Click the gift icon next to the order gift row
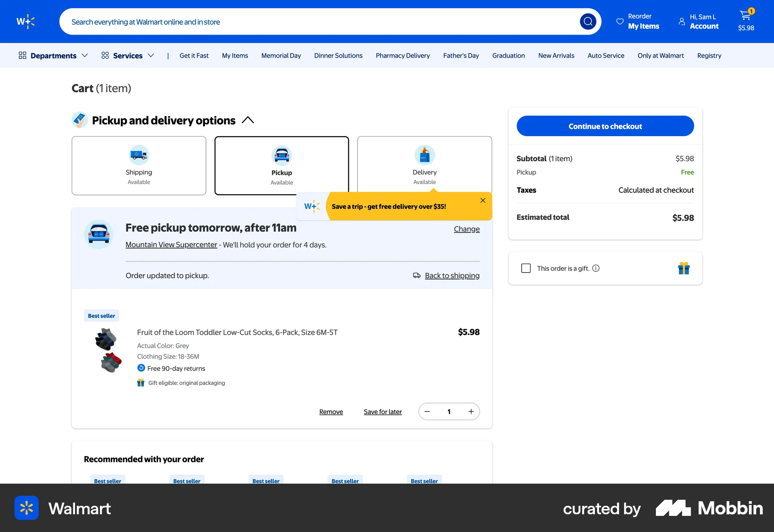The height and width of the screenshot is (532, 774). (x=684, y=268)
